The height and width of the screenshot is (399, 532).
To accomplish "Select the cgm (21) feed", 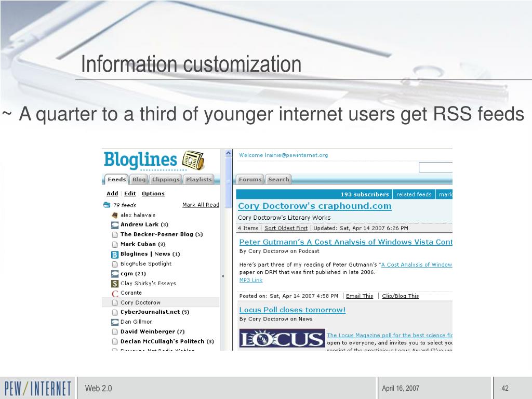I will pos(133,274).
